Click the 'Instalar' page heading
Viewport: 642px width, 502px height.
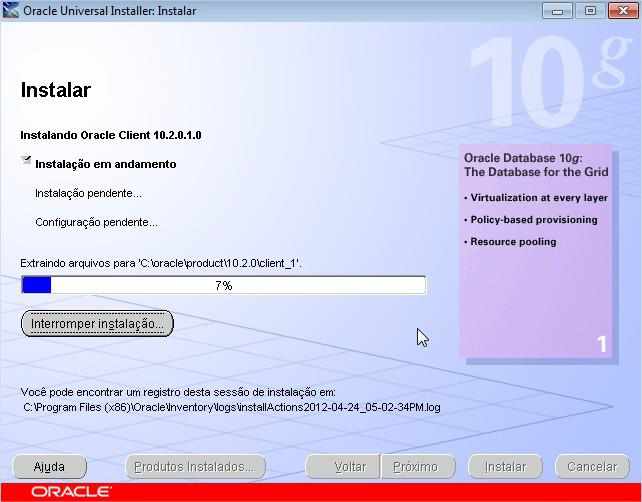[x=56, y=90]
